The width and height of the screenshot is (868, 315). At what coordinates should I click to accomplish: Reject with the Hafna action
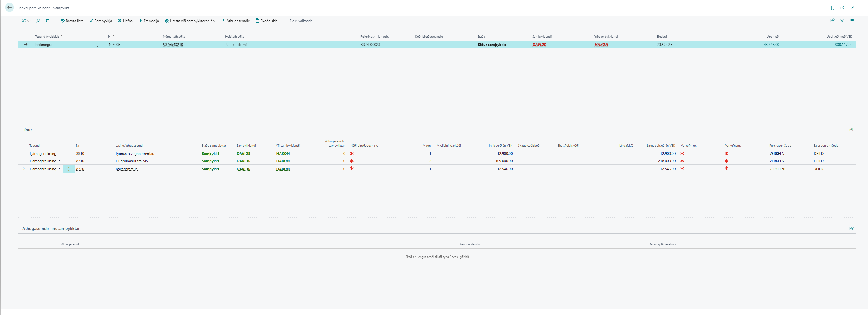[x=125, y=21]
